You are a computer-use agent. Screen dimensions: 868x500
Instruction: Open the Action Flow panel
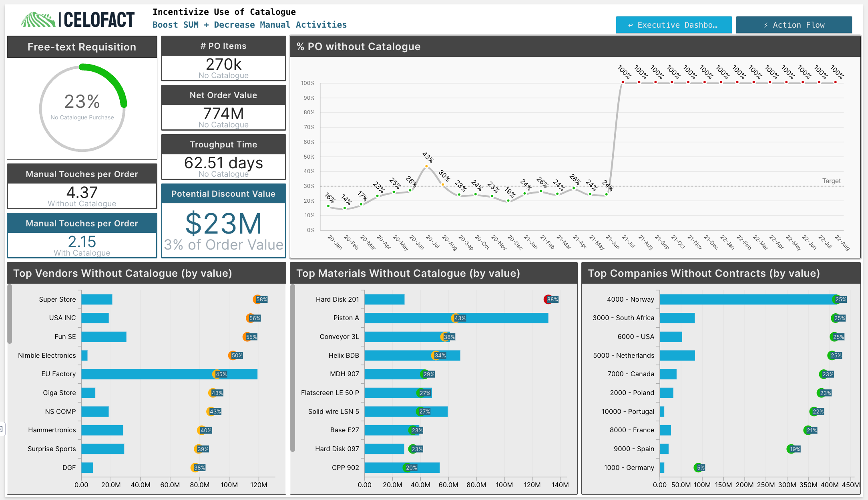(x=796, y=24)
